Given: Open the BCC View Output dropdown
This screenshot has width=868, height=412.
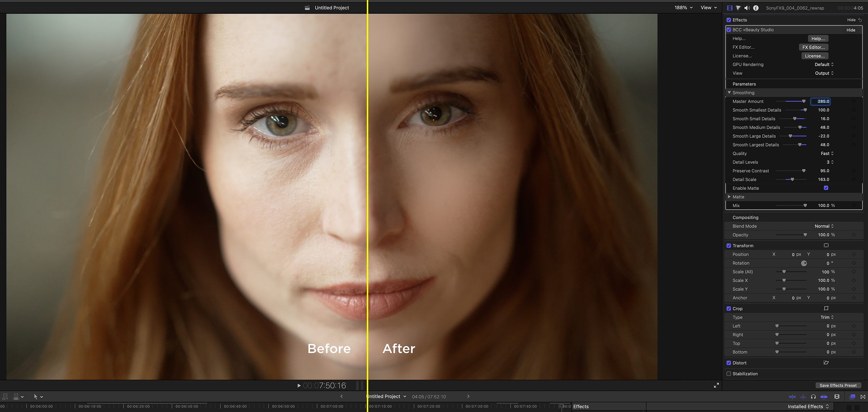Looking at the screenshot, I should pyautogui.click(x=824, y=73).
